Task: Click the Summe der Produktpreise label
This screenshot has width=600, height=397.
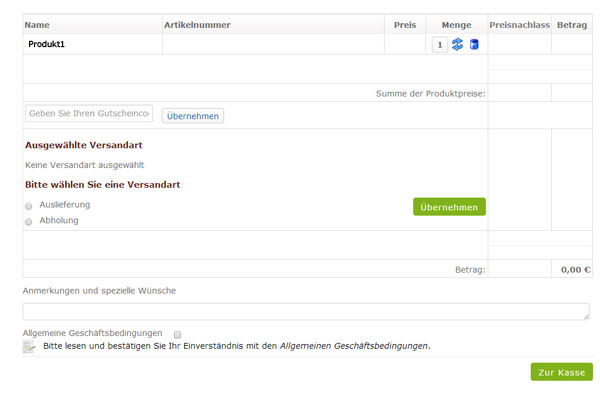Action: pos(430,93)
